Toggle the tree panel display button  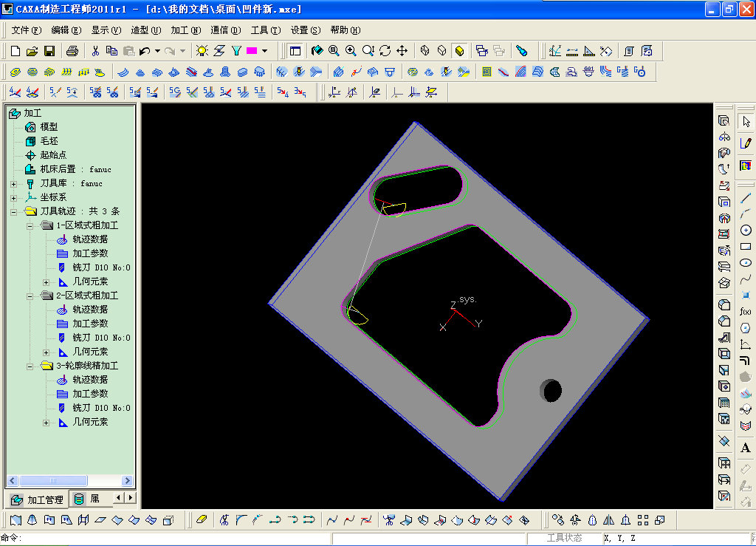pos(295,51)
